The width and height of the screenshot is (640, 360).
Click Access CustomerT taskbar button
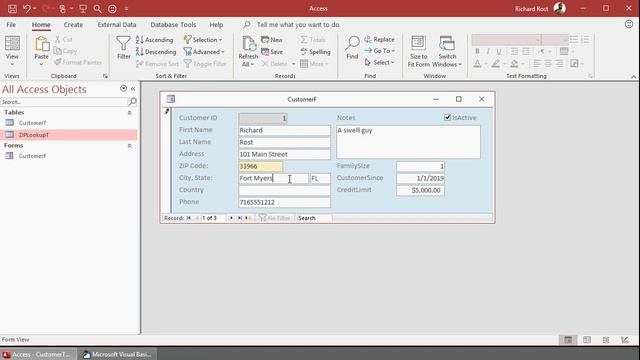(x=38, y=354)
